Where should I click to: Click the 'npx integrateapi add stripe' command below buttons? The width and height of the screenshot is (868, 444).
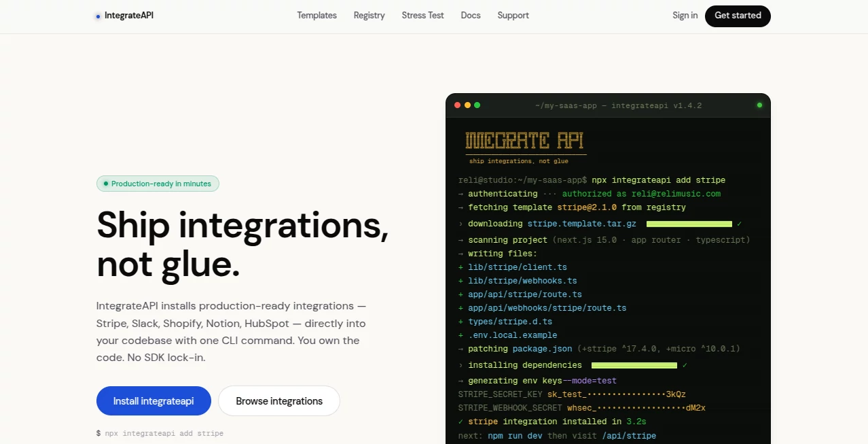click(160, 433)
